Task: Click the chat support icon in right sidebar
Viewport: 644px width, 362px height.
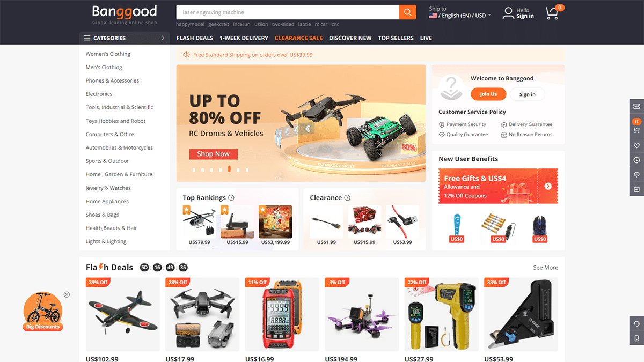Action: click(637, 174)
